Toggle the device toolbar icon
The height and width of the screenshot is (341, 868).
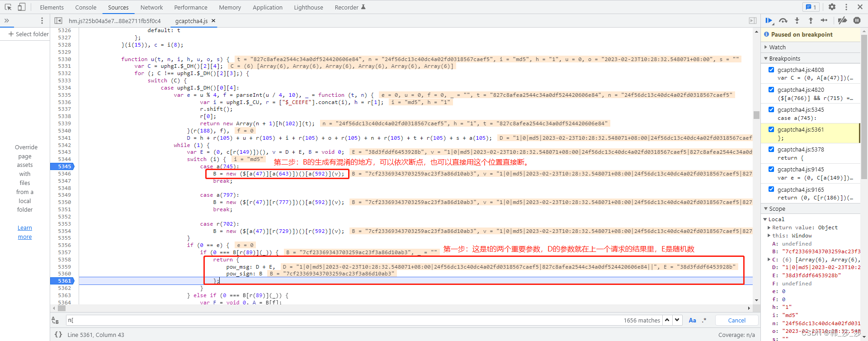coord(22,7)
